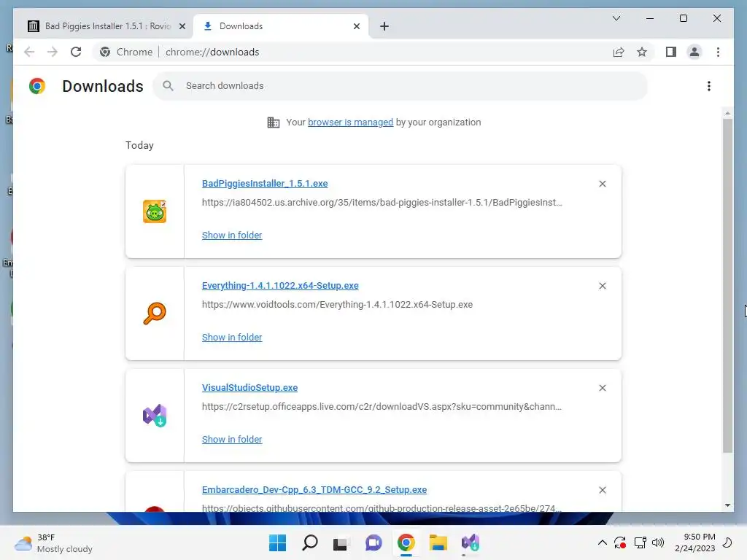
Task: Bookmark this page with the star icon
Action: [642, 52]
